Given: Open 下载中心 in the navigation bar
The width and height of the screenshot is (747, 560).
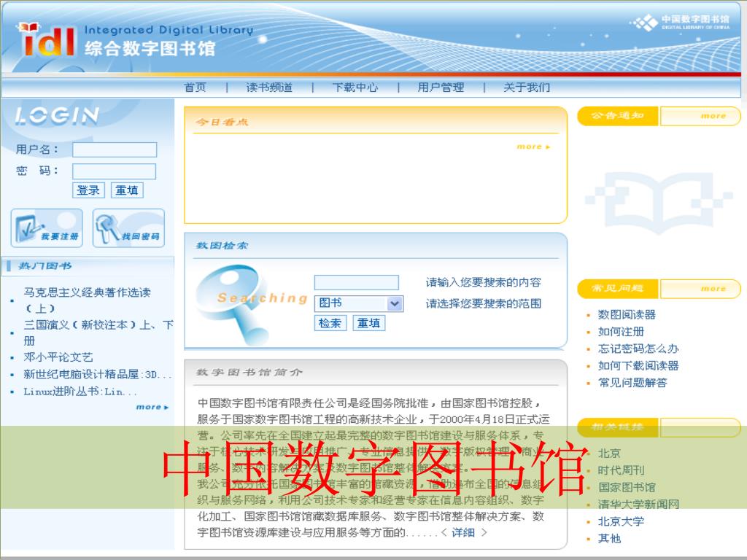Looking at the screenshot, I should click(x=355, y=87).
